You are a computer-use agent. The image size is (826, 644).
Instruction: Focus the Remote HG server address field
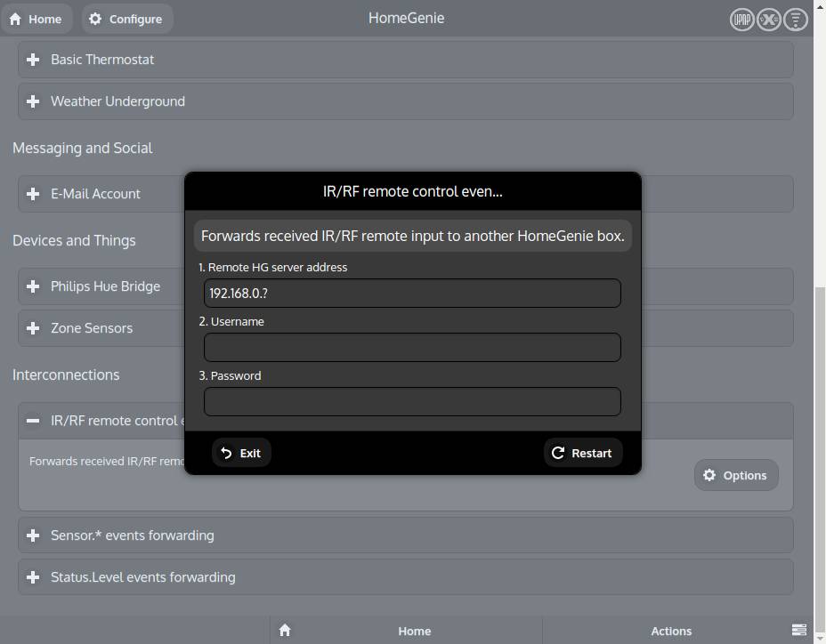(412, 294)
